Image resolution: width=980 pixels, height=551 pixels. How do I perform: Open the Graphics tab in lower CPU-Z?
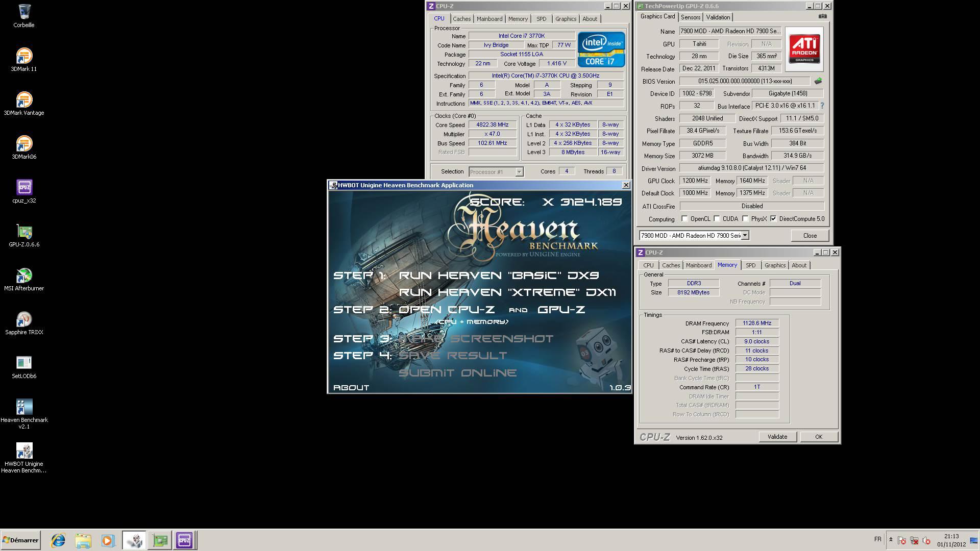click(x=775, y=265)
